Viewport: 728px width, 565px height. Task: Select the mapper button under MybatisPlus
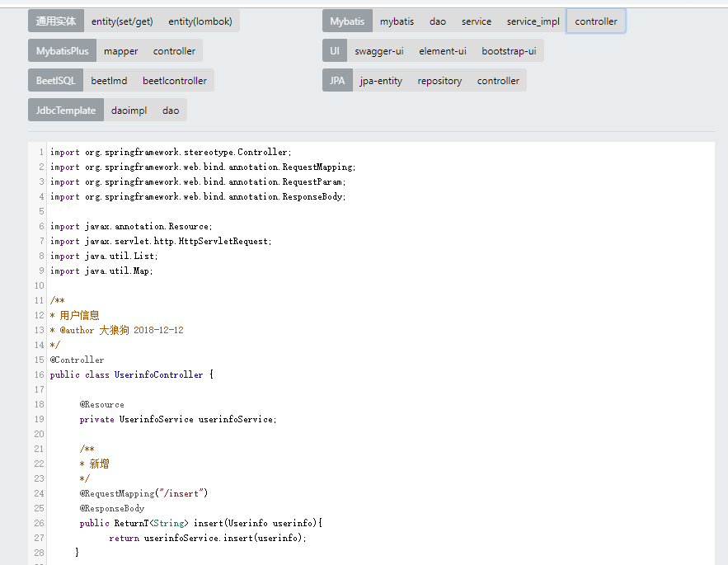[121, 51]
